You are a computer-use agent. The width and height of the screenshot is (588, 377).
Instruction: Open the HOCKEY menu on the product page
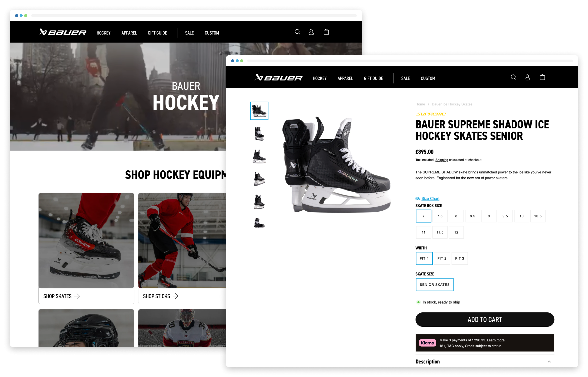click(320, 78)
